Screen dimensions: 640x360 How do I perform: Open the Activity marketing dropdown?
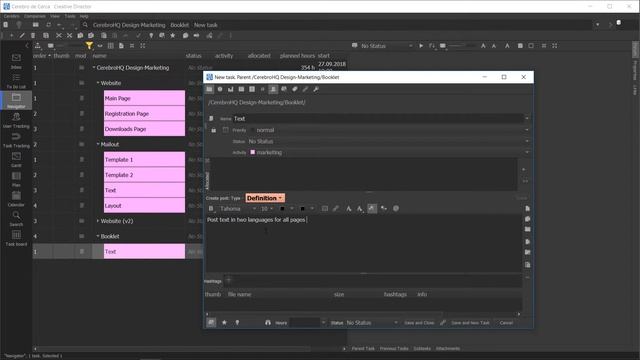(390, 152)
